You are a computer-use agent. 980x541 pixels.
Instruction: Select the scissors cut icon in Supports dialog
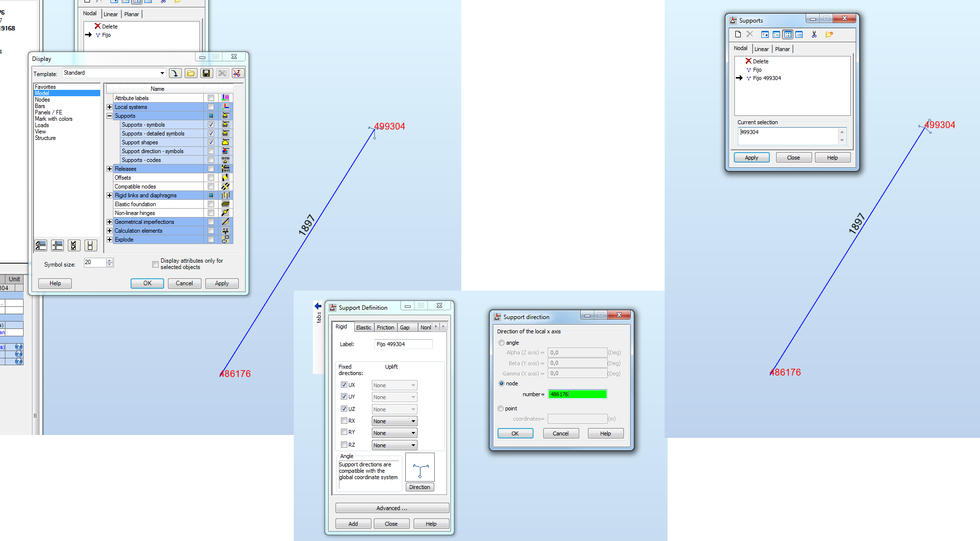(x=813, y=34)
